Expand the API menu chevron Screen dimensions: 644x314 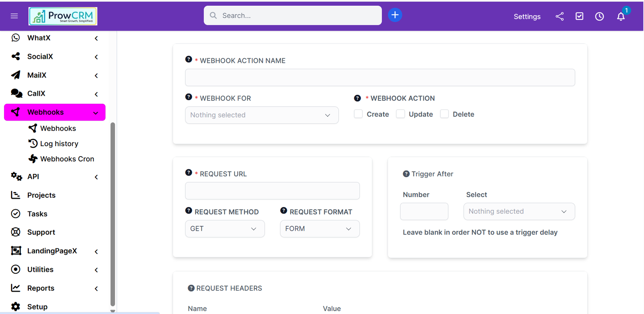click(x=96, y=177)
